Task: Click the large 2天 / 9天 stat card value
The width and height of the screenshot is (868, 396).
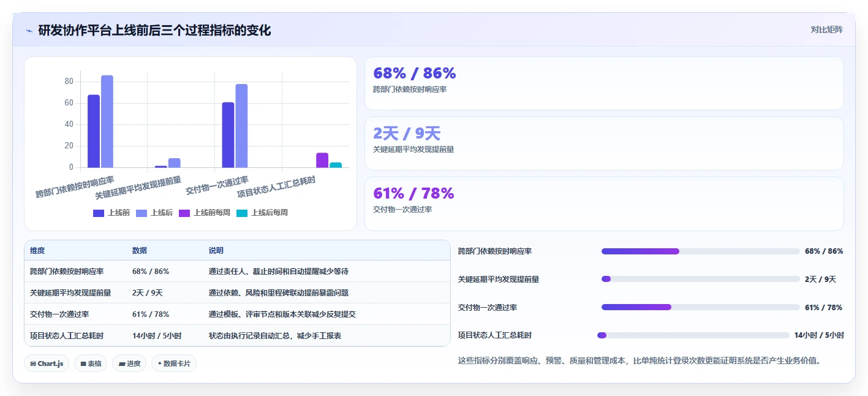Action: click(x=407, y=134)
